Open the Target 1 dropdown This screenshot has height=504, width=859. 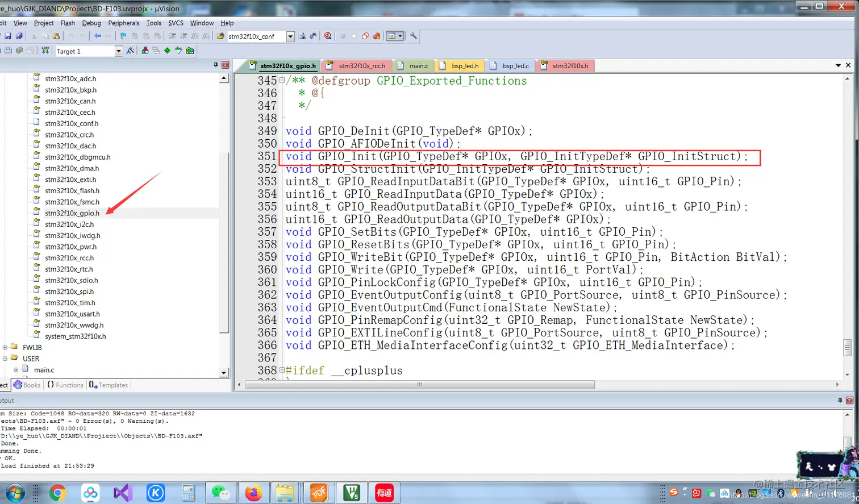118,51
